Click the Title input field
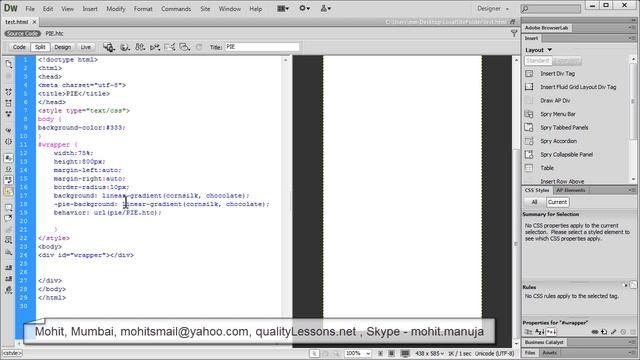Screen dimensions: 640x360 point(262,47)
